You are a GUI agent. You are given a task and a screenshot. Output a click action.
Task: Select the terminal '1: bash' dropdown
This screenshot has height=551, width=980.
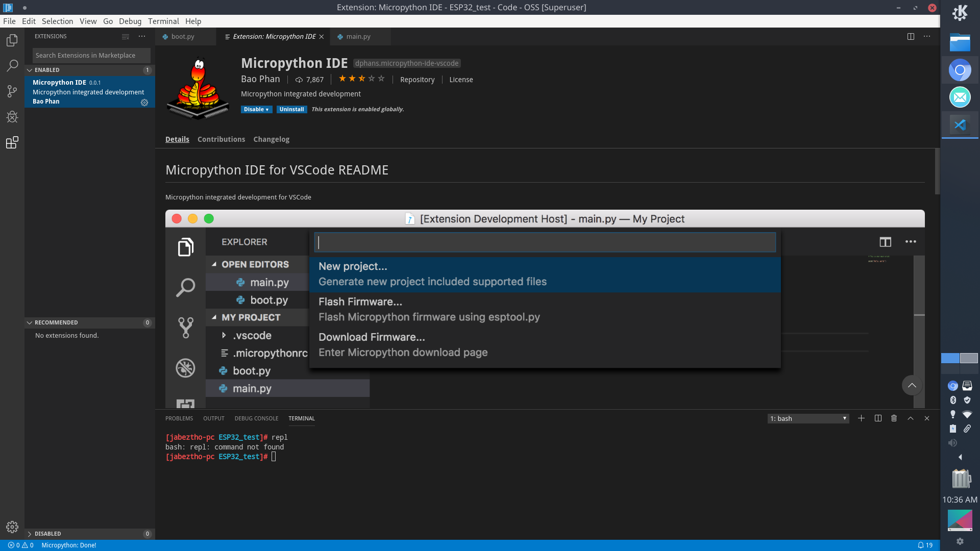coord(808,418)
